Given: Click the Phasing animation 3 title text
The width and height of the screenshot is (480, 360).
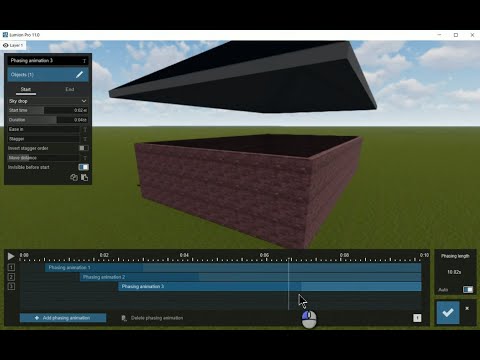Looking at the screenshot, I should (x=32, y=61).
